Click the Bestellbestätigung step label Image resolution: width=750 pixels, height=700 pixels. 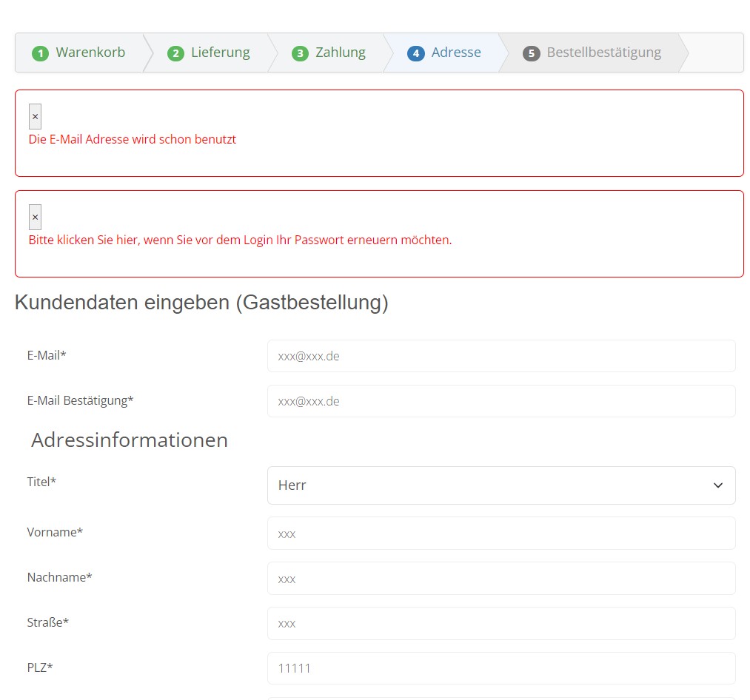pos(603,53)
